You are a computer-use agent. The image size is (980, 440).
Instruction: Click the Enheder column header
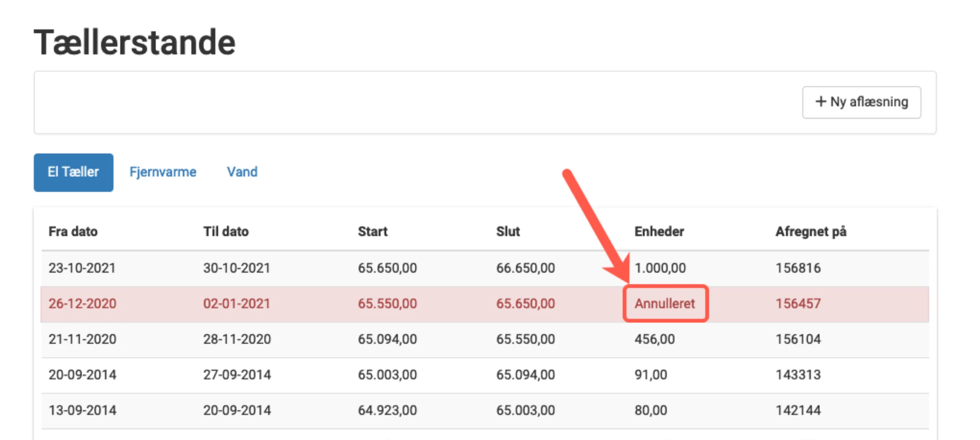[x=659, y=231]
